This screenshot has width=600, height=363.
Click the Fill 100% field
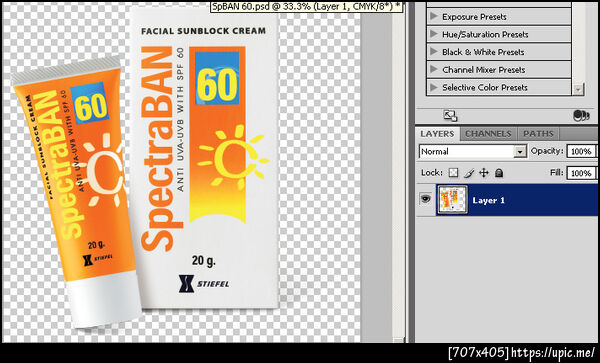point(581,173)
